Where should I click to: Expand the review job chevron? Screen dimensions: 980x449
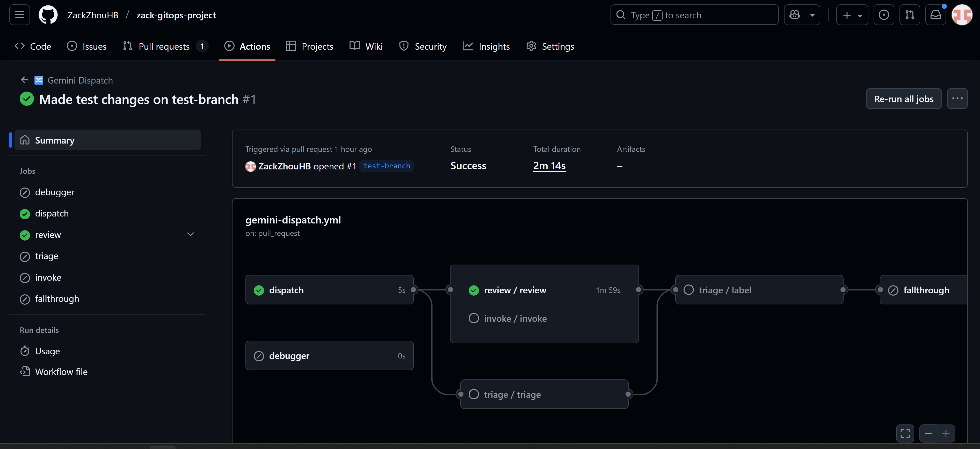pyautogui.click(x=191, y=234)
